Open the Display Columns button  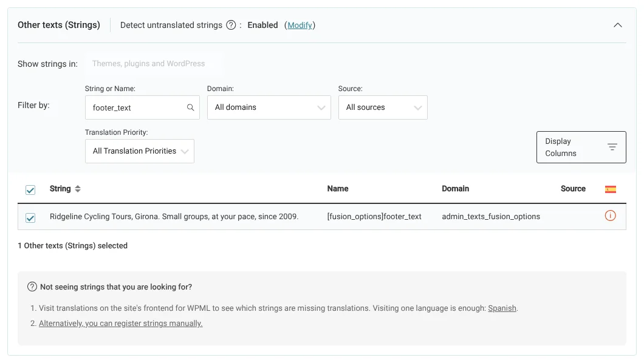(x=581, y=148)
